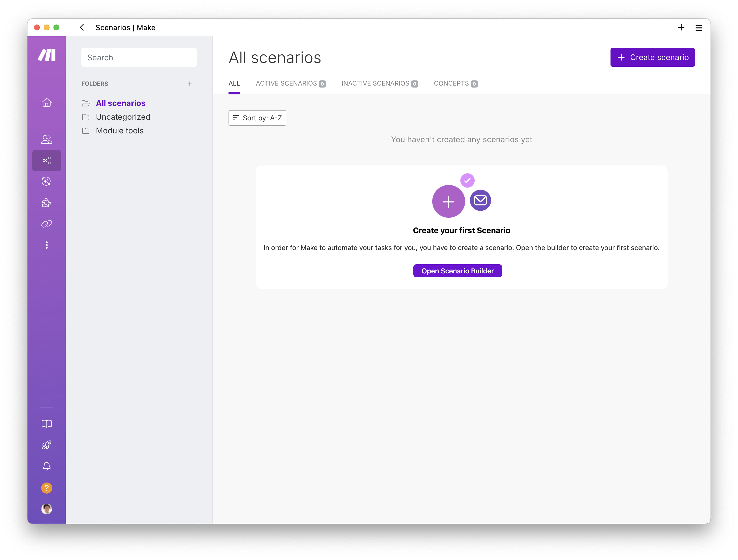Open the Make AI sparkles icon
Viewport: 738px width, 560px height.
[x=46, y=181]
